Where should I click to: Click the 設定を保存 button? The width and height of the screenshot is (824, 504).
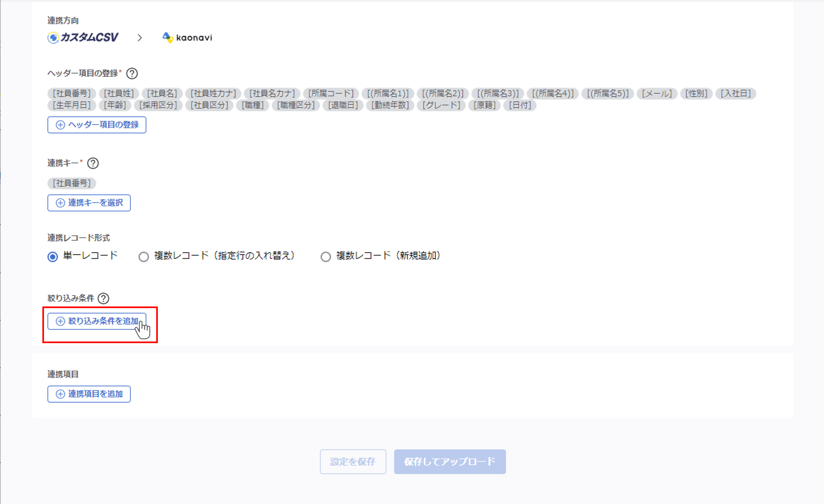coord(353,461)
